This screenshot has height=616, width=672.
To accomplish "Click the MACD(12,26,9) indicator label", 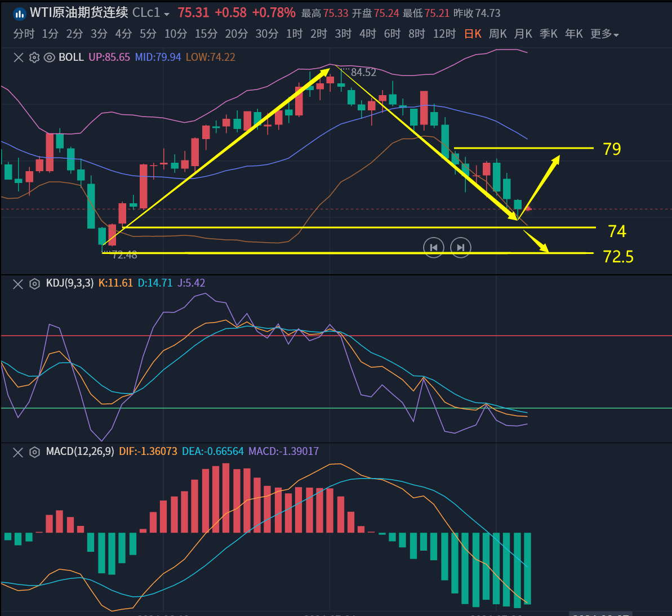I will click(x=80, y=452).
